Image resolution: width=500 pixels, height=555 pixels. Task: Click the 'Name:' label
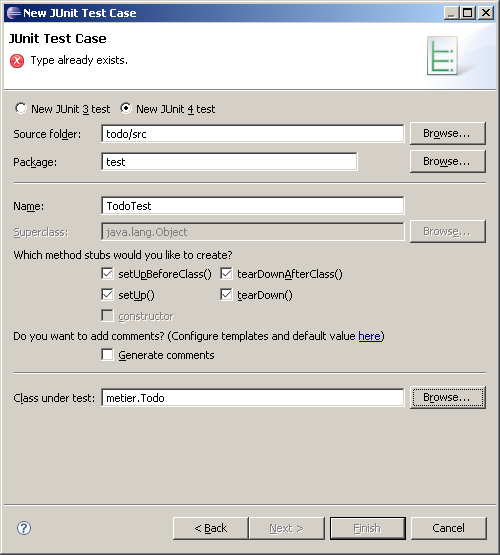[x=29, y=206]
